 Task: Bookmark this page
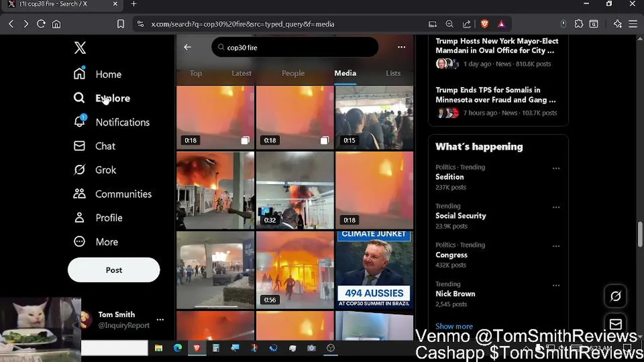[121, 24]
